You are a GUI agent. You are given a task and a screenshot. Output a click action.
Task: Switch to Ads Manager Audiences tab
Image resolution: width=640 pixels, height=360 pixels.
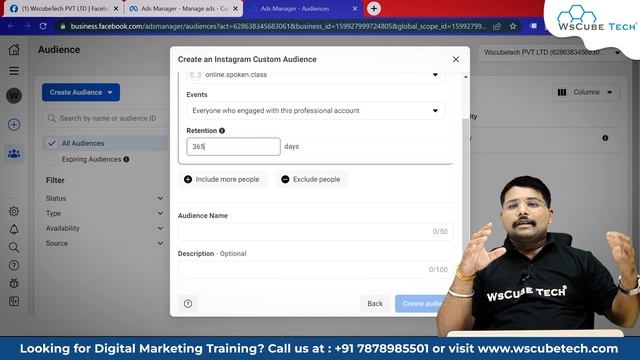coord(302,9)
